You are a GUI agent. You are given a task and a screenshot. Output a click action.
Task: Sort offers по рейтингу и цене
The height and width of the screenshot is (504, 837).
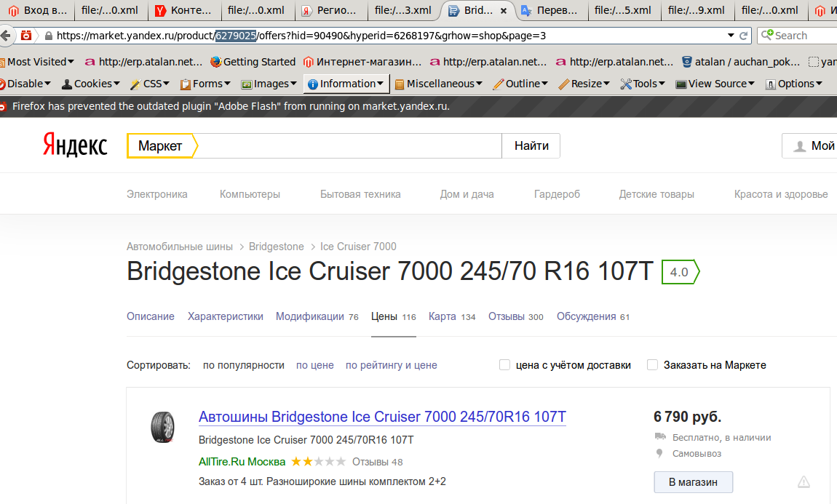(x=392, y=365)
